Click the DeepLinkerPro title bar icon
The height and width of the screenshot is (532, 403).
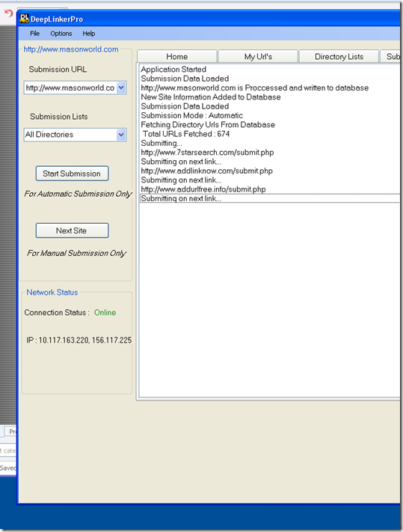(x=25, y=19)
